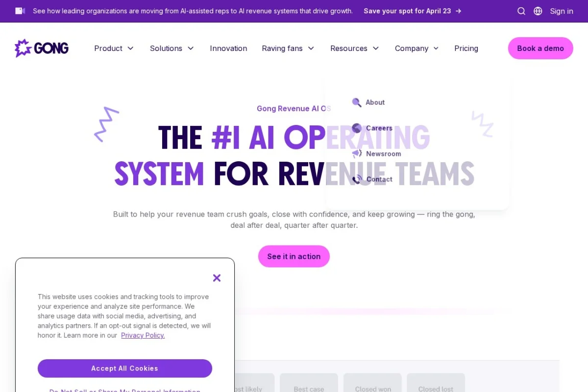This screenshot has height=392, width=588.
Task: Click Accept All Cookies
Action: 125,368
